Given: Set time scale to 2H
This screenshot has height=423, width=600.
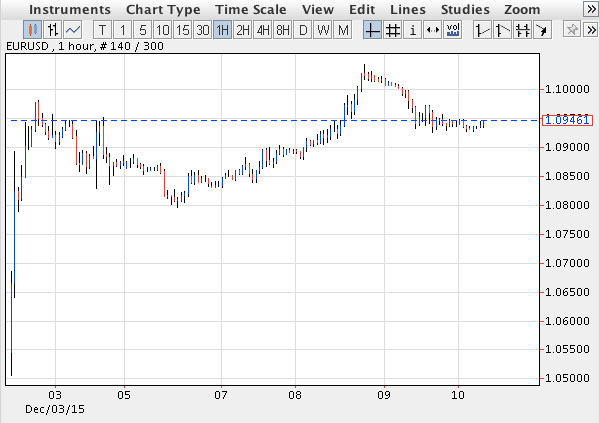Looking at the screenshot, I should (x=243, y=30).
